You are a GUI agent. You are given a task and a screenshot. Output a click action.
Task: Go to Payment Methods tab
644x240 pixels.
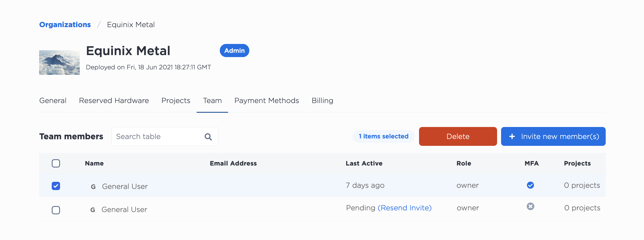(267, 101)
